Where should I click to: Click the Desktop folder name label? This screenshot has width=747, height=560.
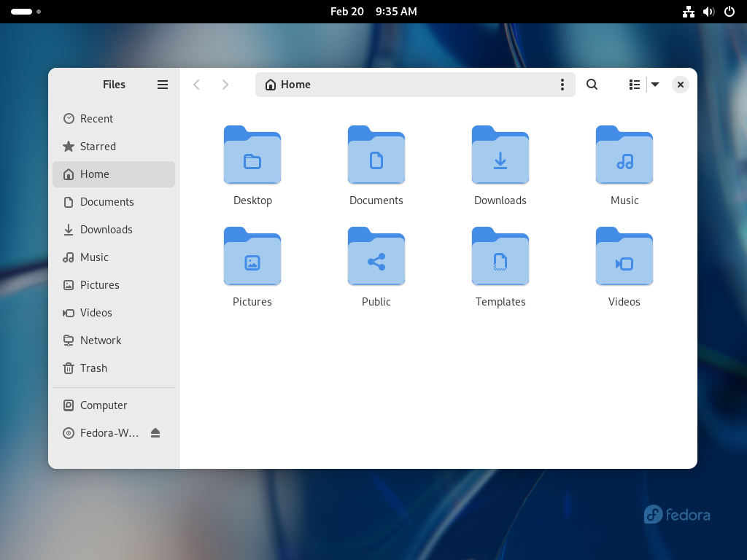coord(252,201)
